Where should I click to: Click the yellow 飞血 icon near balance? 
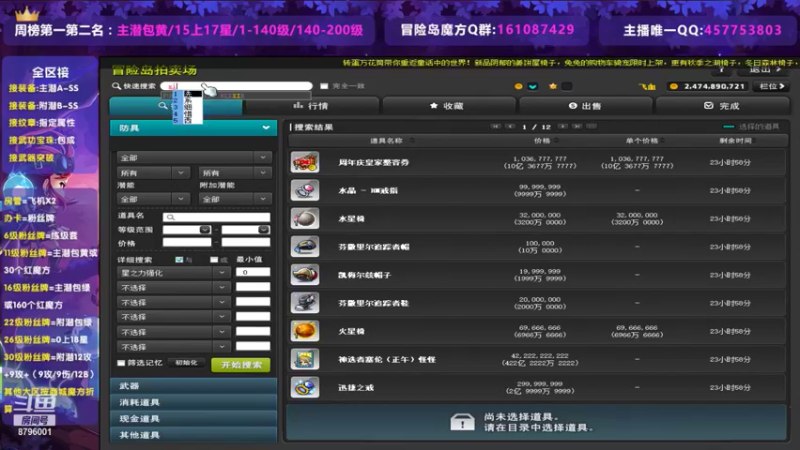pyautogui.click(x=647, y=86)
